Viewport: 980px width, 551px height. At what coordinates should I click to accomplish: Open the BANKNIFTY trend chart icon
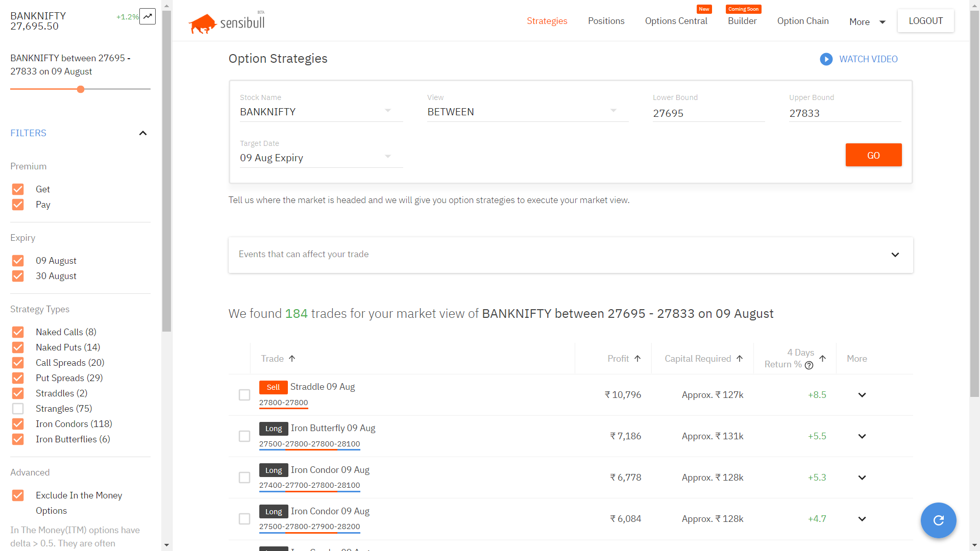tap(148, 16)
